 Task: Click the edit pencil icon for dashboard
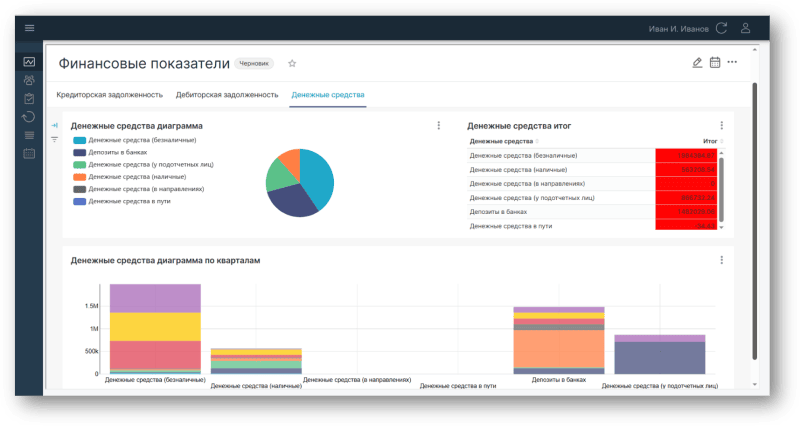(697, 63)
